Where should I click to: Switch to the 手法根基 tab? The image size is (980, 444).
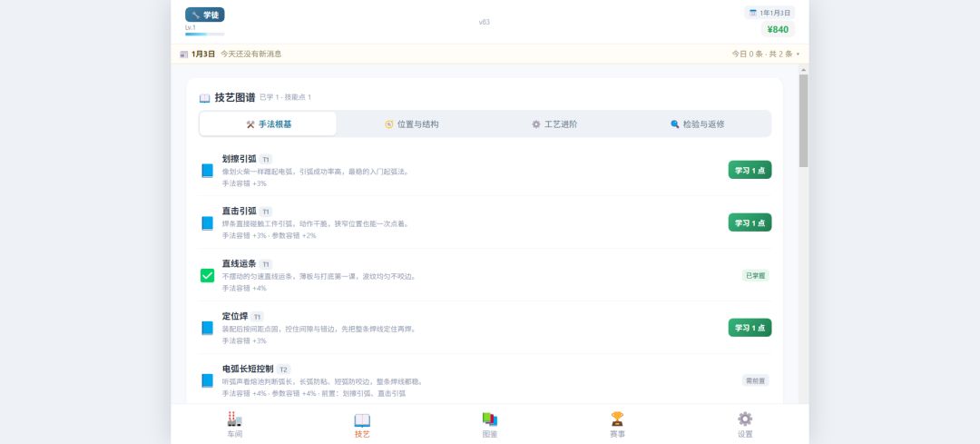point(268,123)
